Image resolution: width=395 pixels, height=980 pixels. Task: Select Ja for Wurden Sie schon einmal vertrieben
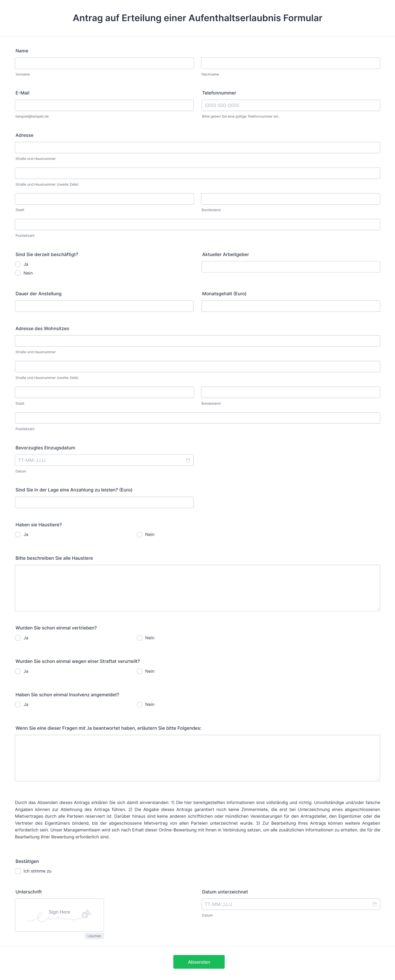pyautogui.click(x=18, y=638)
